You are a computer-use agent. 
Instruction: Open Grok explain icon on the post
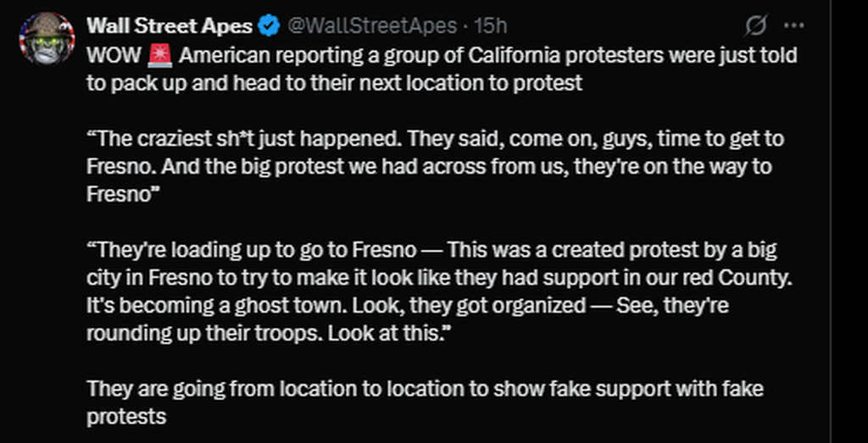point(754,26)
